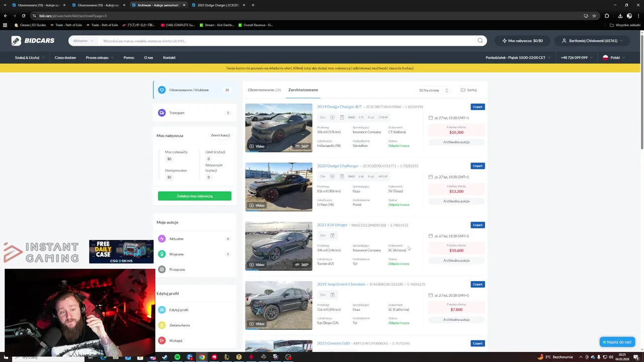Click the 2021 KIA Stinger thumbnail image

279,246
